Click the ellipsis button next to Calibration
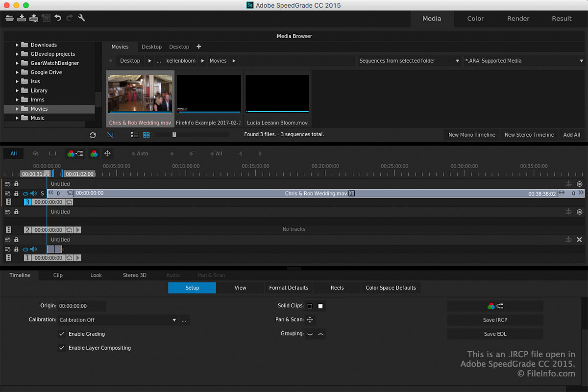The image size is (588, 392). (184, 320)
